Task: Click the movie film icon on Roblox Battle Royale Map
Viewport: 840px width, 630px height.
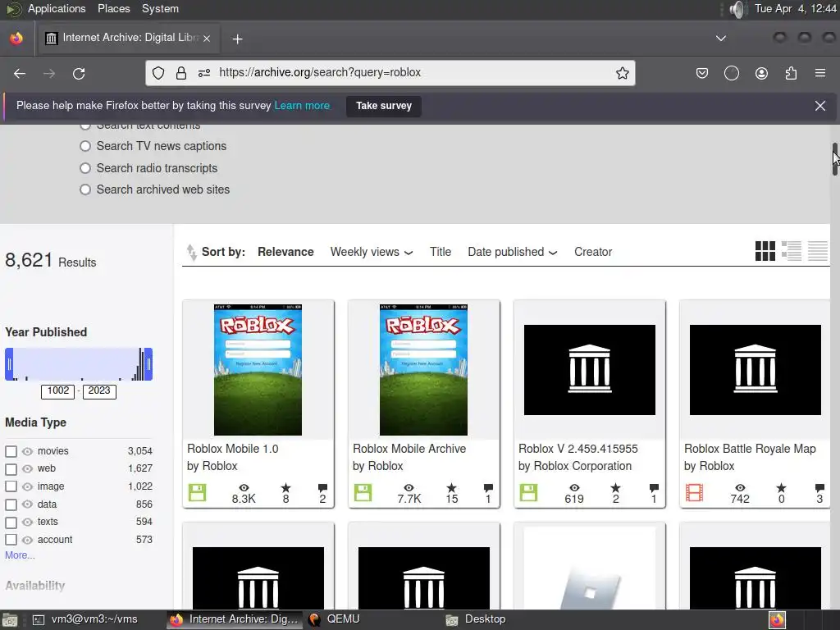Action: (x=694, y=492)
